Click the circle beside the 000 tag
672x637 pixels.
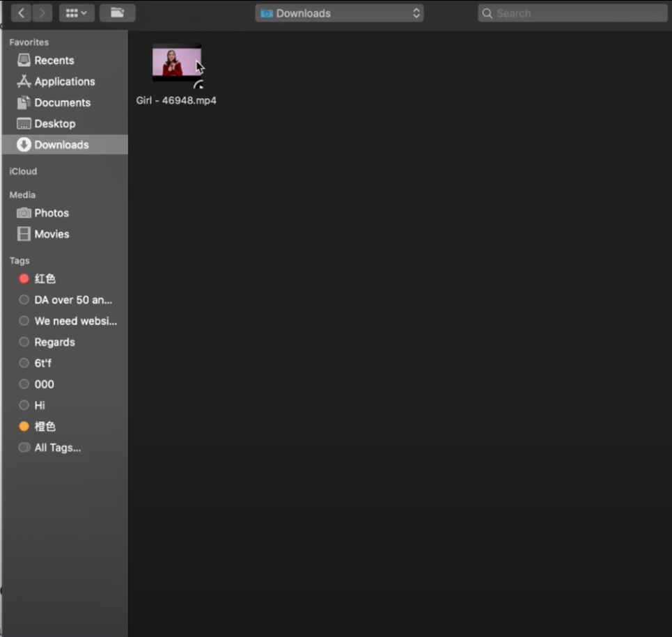(24, 384)
